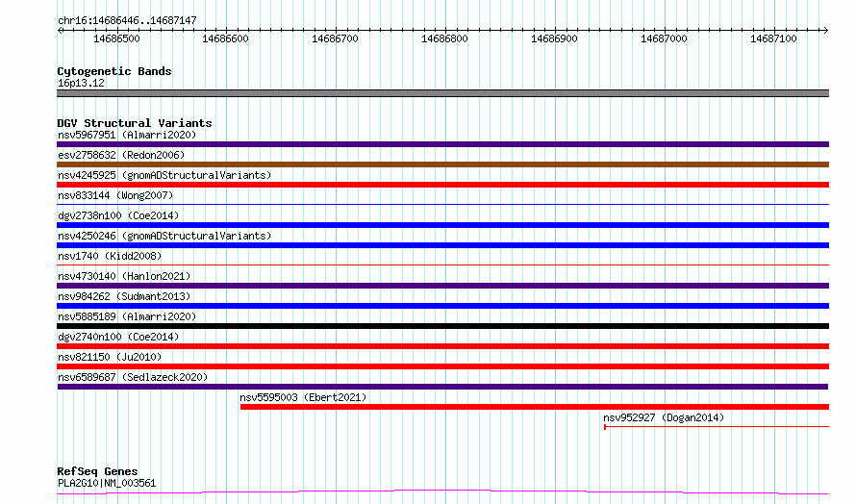Image resolution: width=856 pixels, height=504 pixels.
Task: Select the magenta PLA2G10 gene track line
Action: pyautogui.click(x=442, y=492)
